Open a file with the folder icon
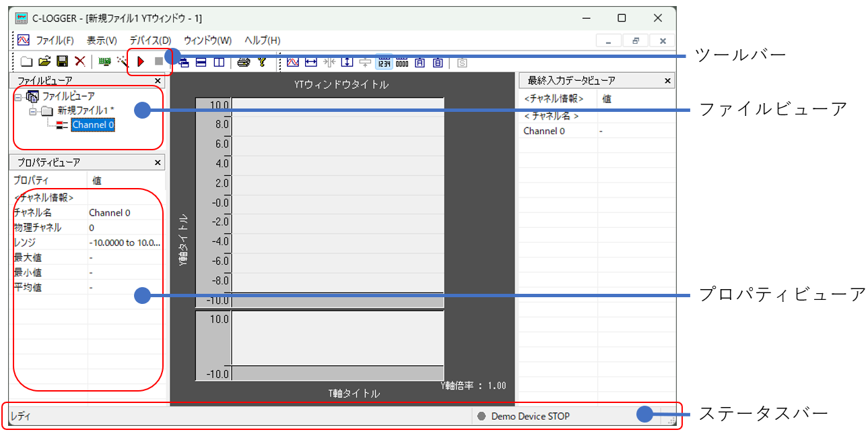The width and height of the screenshot is (868, 434). coord(44,62)
